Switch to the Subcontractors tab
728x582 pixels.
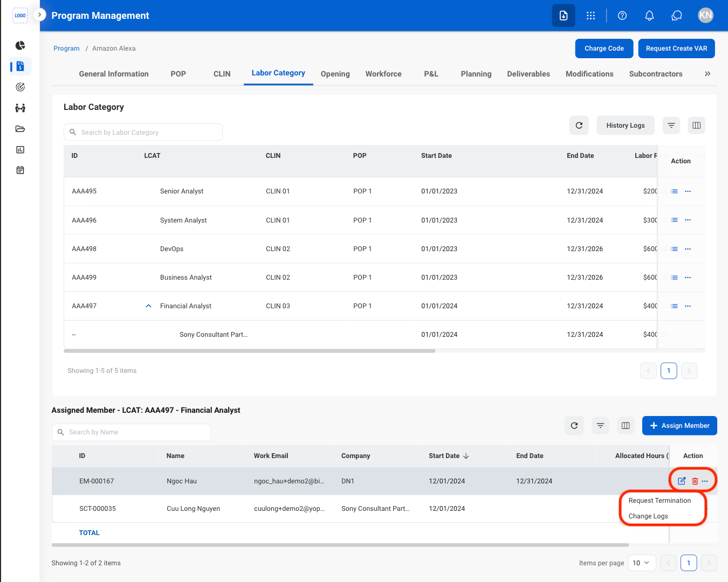pos(656,74)
